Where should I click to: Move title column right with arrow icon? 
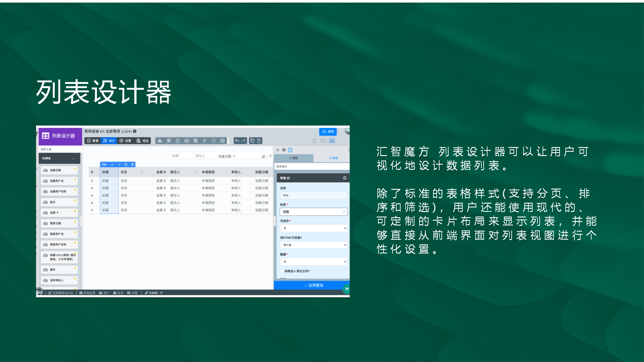(x=119, y=164)
